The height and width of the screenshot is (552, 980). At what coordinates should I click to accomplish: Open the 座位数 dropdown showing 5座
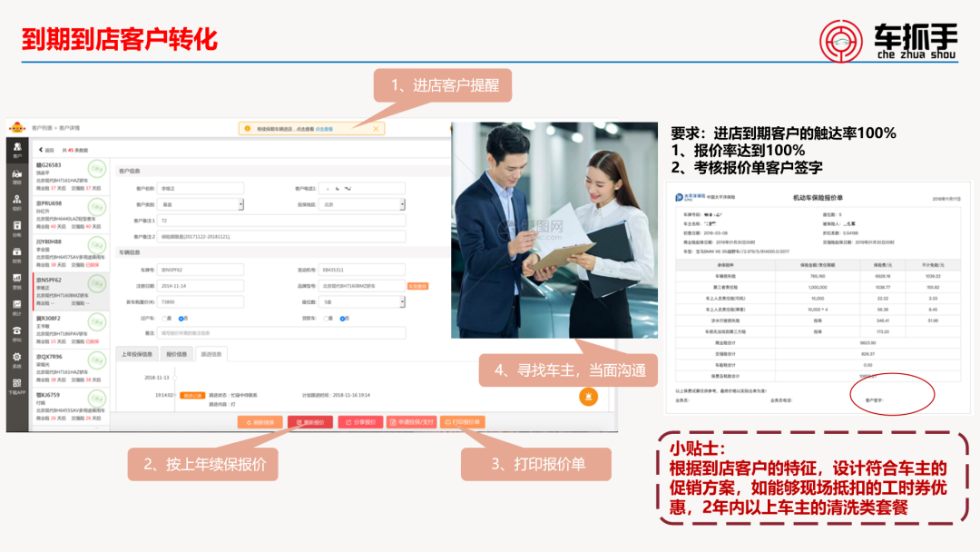[362, 302]
